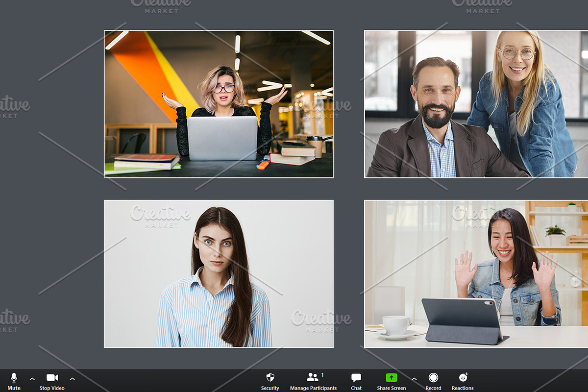
Task: Open chat using the speech bubble icon
Action: (x=356, y=377)
